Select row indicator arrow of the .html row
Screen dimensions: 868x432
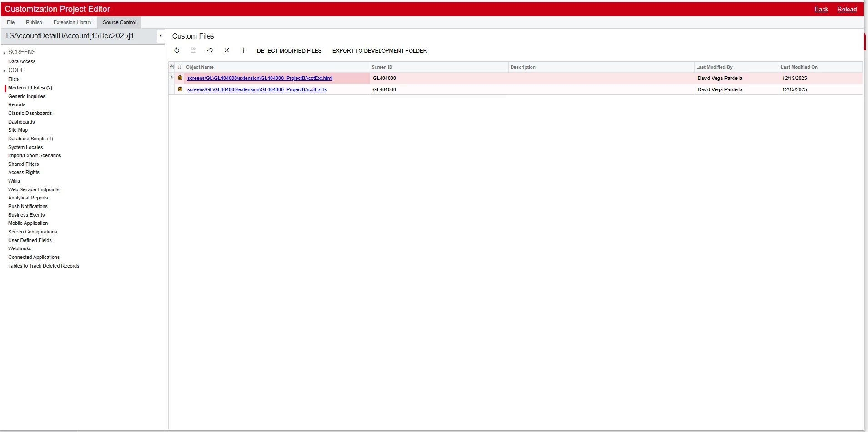tap(171, 78)
